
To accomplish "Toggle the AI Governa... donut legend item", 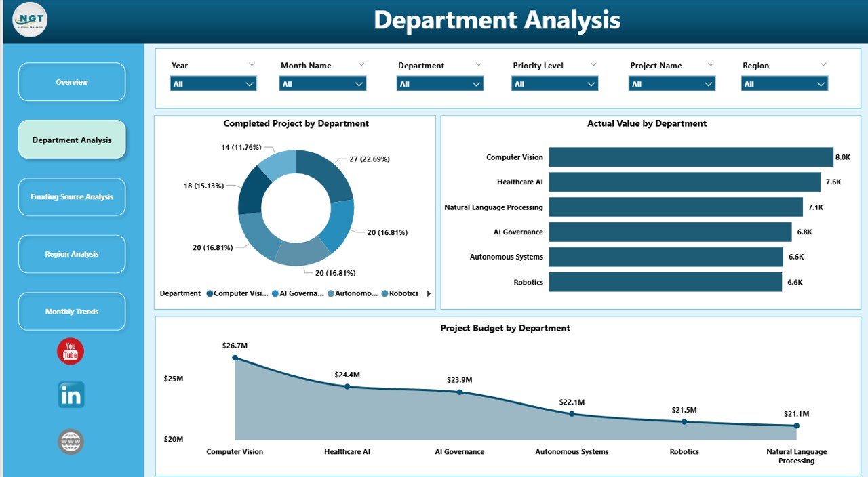I will 298,293.
